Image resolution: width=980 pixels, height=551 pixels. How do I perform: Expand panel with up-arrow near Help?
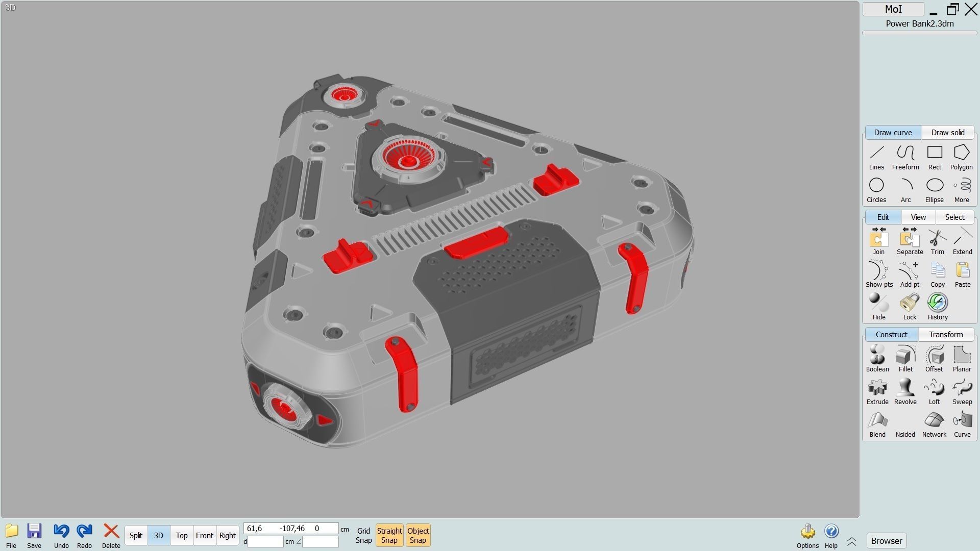851,541
